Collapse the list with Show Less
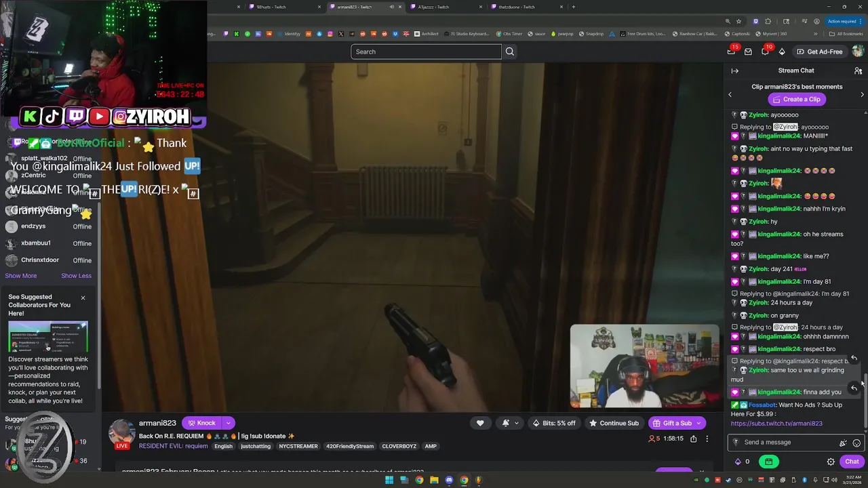This screenshot has width=868, height=488. [76, 276]
